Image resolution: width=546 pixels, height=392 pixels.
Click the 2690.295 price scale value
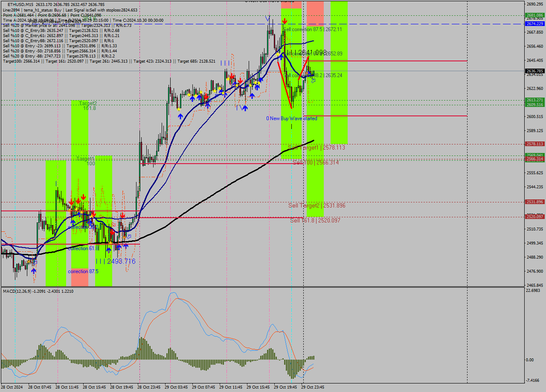point(534,4)
